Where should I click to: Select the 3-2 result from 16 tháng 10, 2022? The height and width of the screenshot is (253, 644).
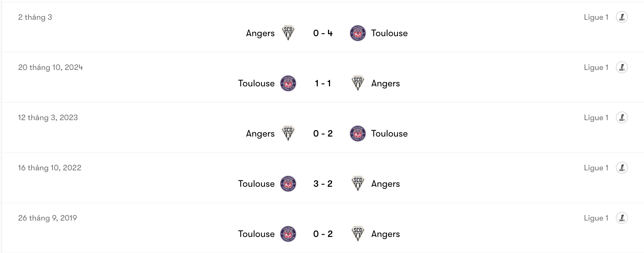point(323,183)
